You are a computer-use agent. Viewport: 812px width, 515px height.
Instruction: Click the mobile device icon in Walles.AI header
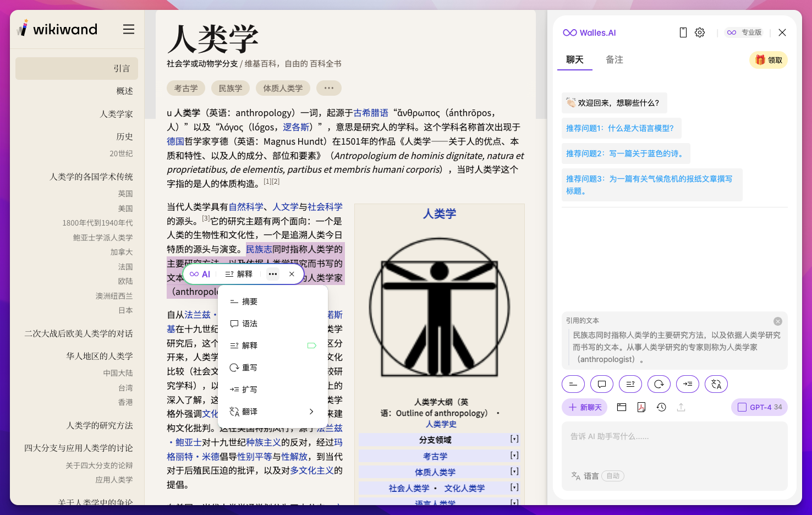point(683,32)
